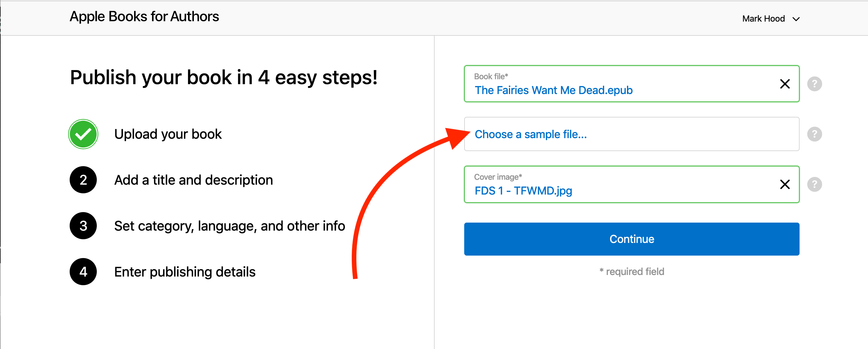Remove the FDS 1 - TFWMD.jpg cover image

click(785, 184)
